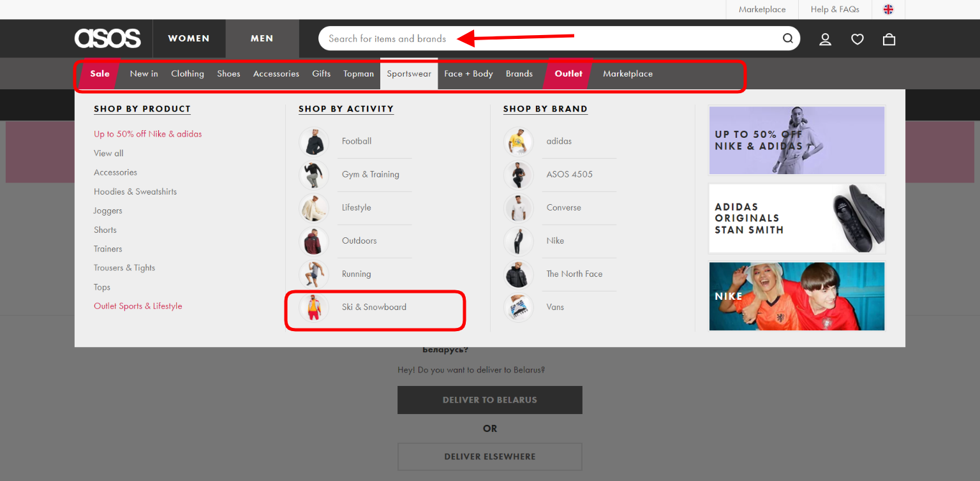Click the Vans brand thumbnail
The width and height of the screenshot is (980, 481).
click(x=519, y=307)
